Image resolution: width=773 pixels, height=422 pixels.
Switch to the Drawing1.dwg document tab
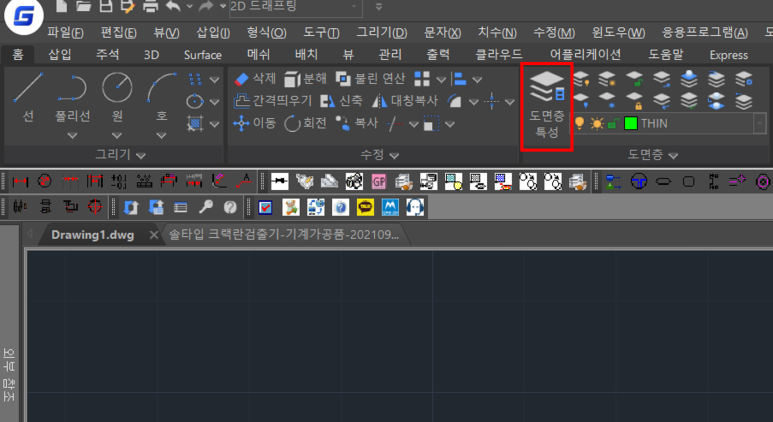coord(93,235)
